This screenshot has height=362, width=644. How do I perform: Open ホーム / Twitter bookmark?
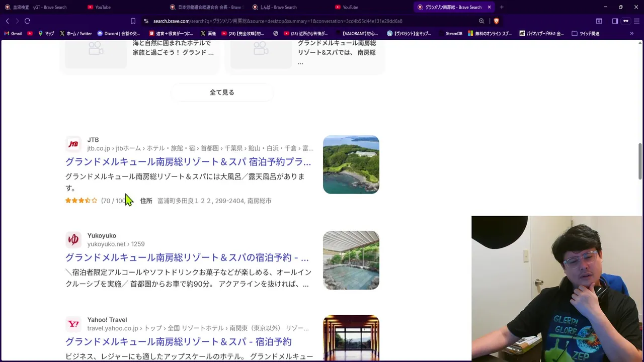(x=76, y=34)
